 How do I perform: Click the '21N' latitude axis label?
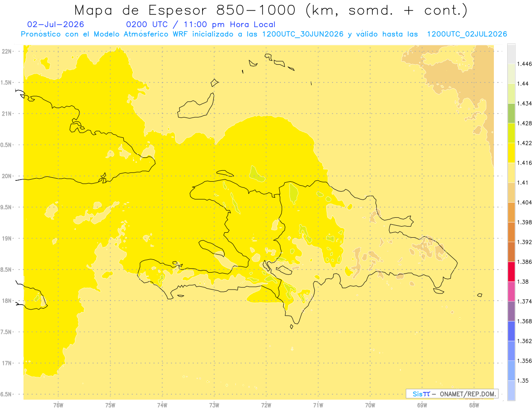click(7, 114)
